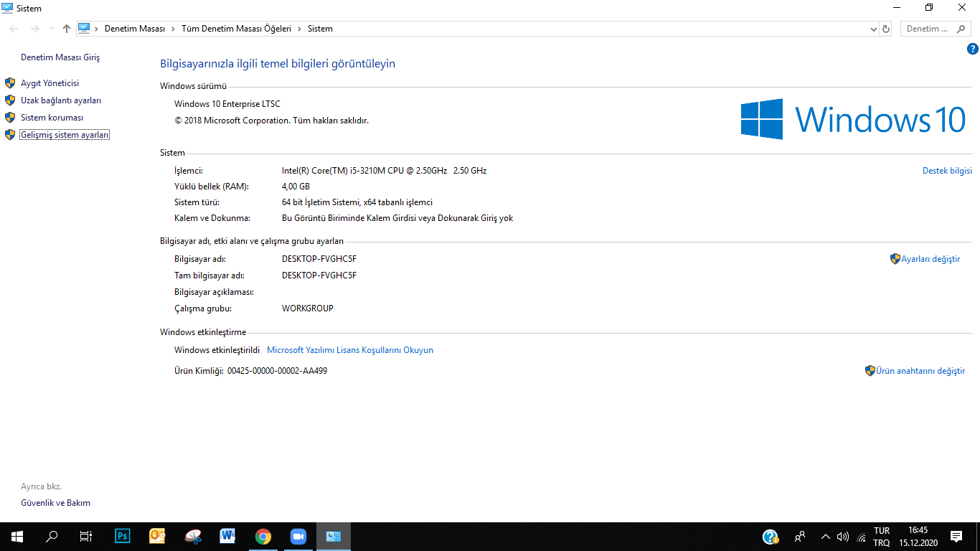Click the help question mark icon
980x551 pixels.
973,49
